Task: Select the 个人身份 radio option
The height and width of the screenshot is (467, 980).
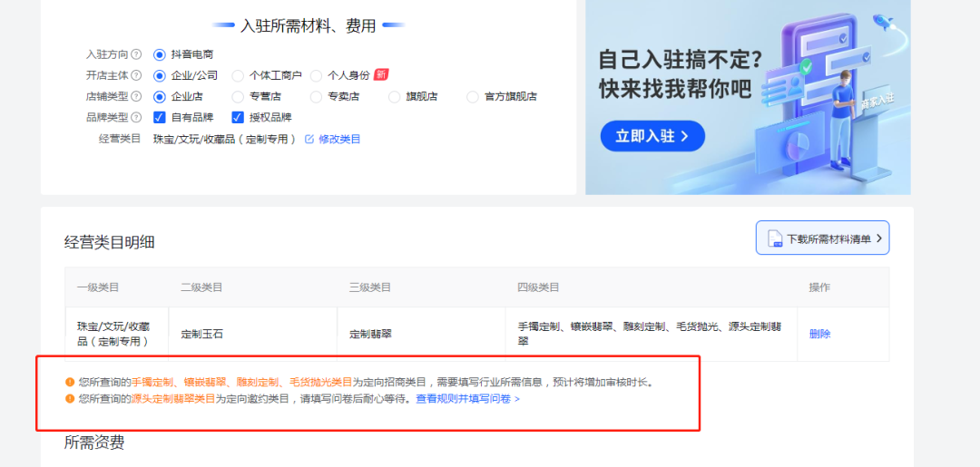Action: coord(316,75)
